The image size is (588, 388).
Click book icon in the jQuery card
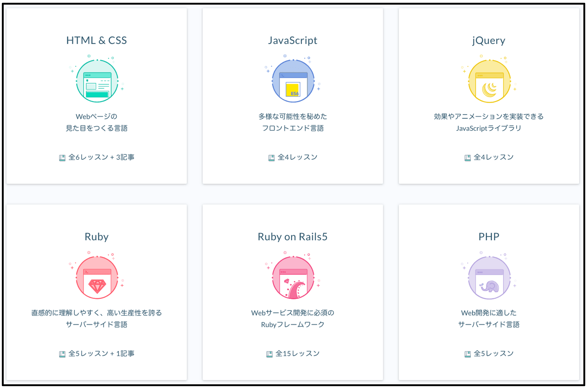pyautogui.click(x=468, y=158)
